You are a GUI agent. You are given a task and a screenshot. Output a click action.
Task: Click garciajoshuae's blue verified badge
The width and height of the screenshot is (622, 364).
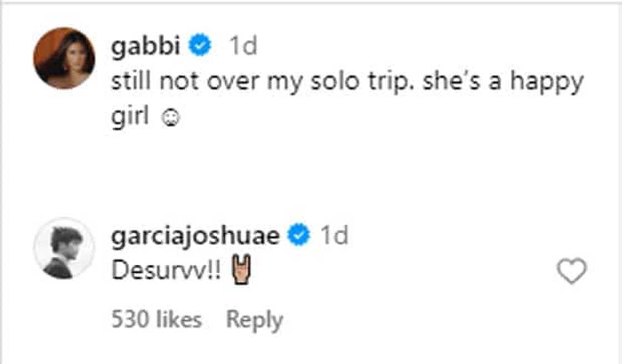298,237
